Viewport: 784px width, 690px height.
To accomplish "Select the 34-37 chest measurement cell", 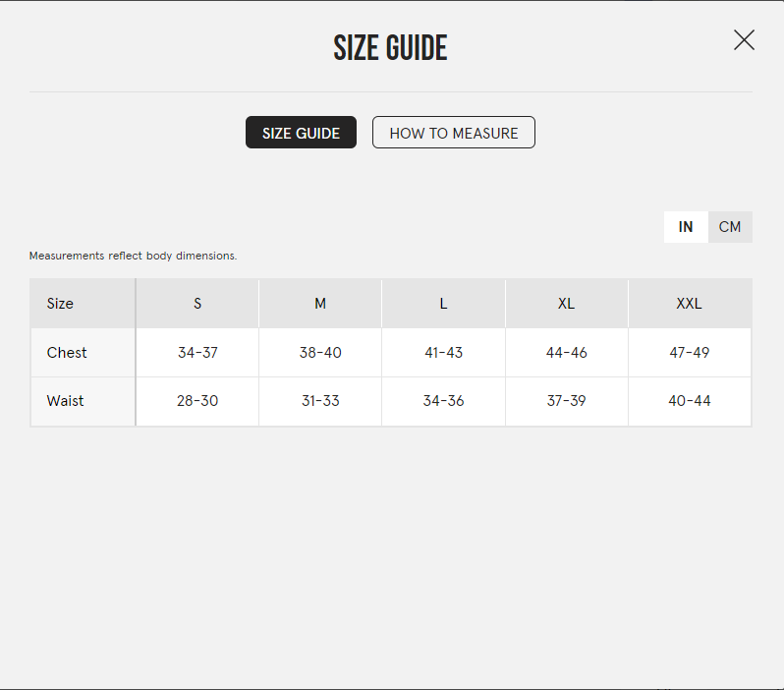I will (197, 353).
